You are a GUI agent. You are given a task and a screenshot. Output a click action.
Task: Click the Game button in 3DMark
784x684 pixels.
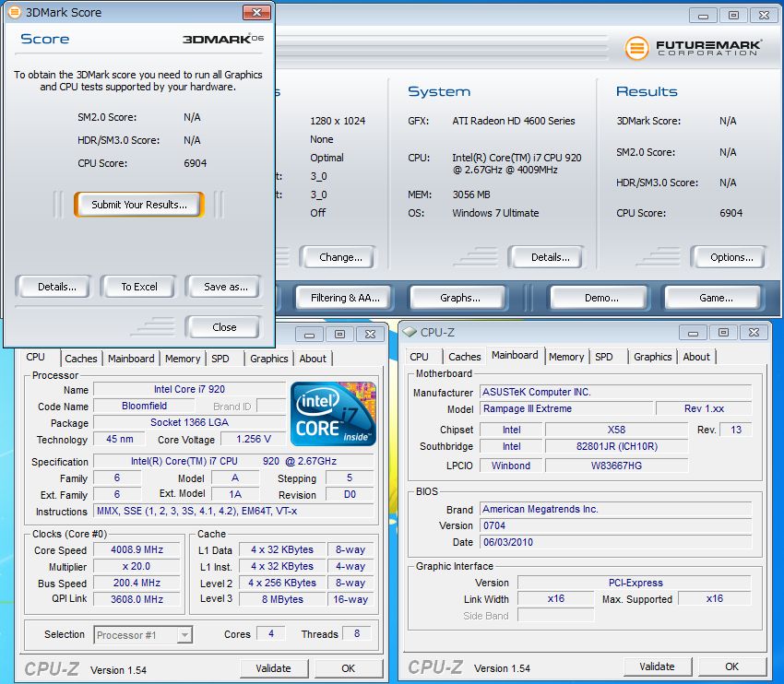716,298
